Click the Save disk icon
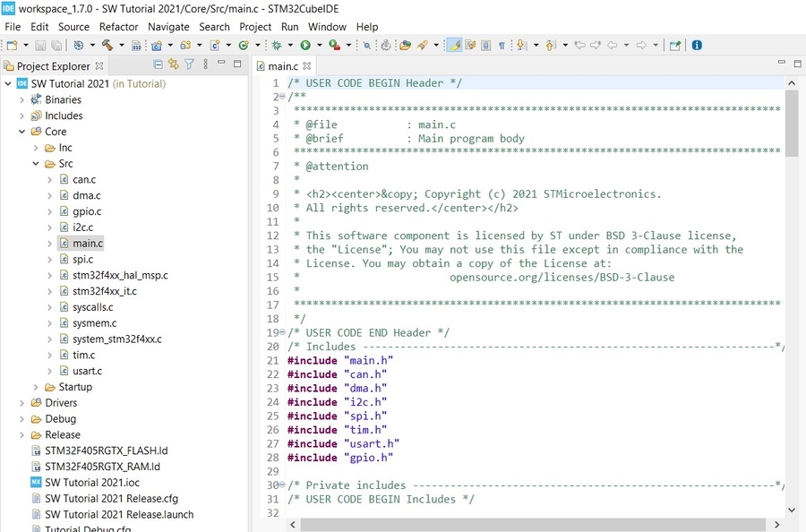 click(39, 45)
